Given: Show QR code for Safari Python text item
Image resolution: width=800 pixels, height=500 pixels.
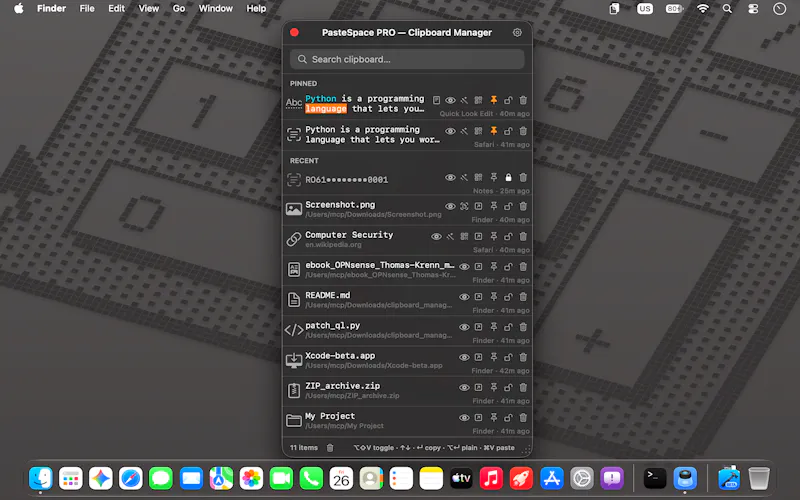Looking at the screenshot, I should click(478, 131).
